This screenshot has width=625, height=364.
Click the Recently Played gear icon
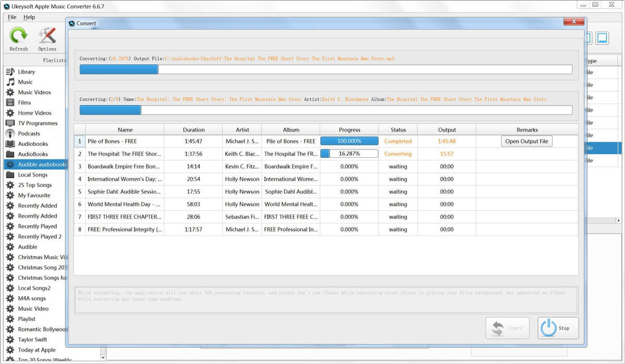[x=10, y=227]
